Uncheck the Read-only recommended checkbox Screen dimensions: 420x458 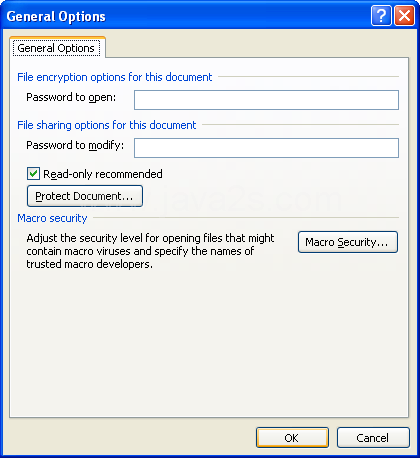coord(33,174)
